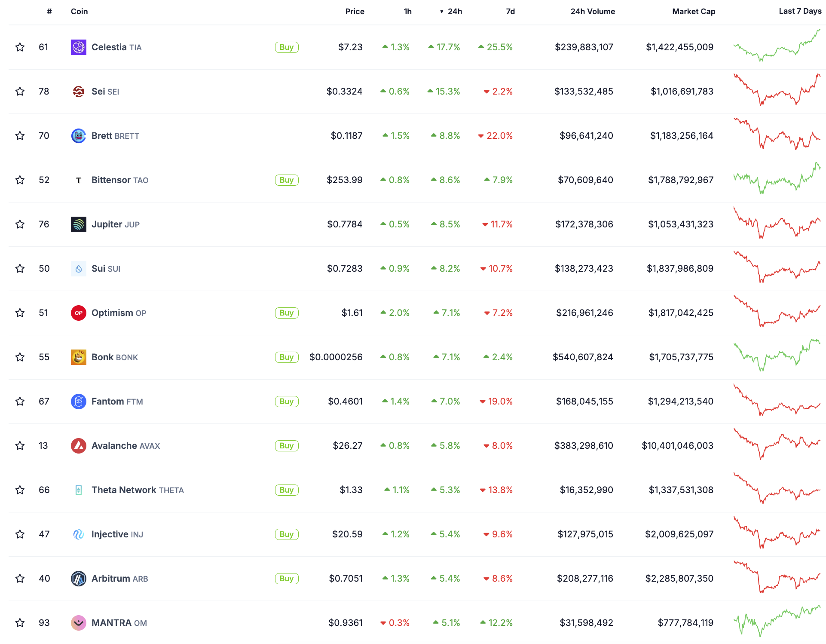826x644 pixels.
Task: Sort by the 7d column header
Action: (x=510, y=12)
